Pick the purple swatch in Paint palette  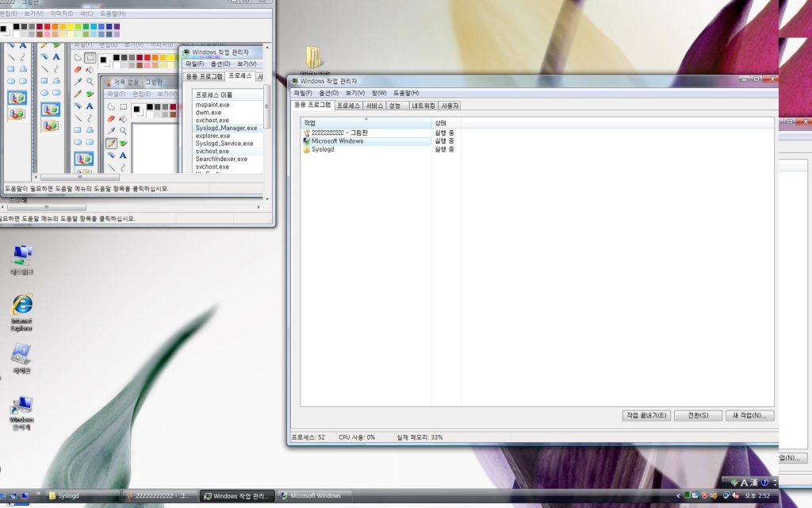pos(117,26)
